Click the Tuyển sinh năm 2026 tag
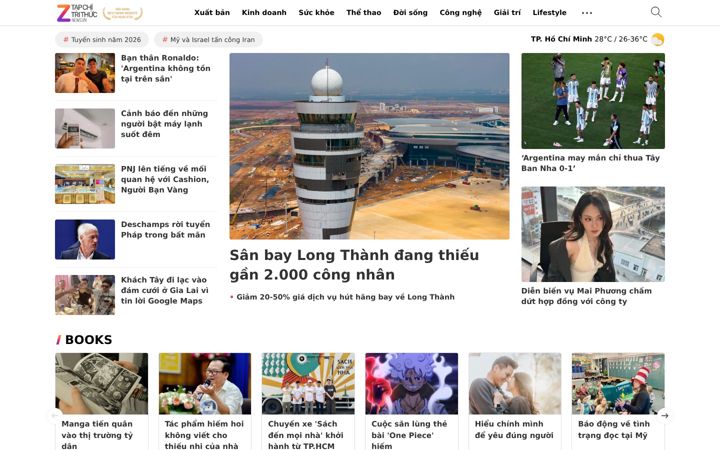The height and width of the screenshot is (450, 720). 102,39
